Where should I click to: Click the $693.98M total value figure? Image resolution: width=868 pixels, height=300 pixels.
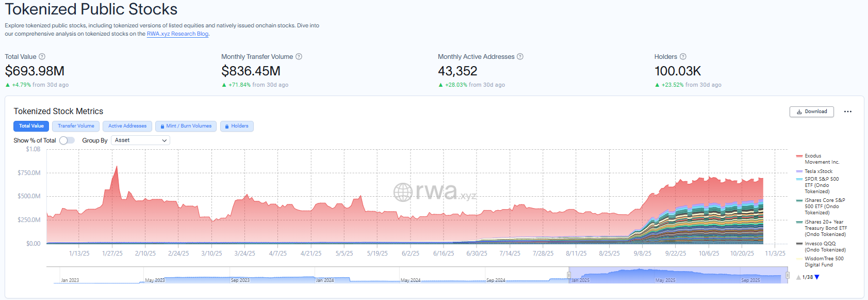pos(35,71)
